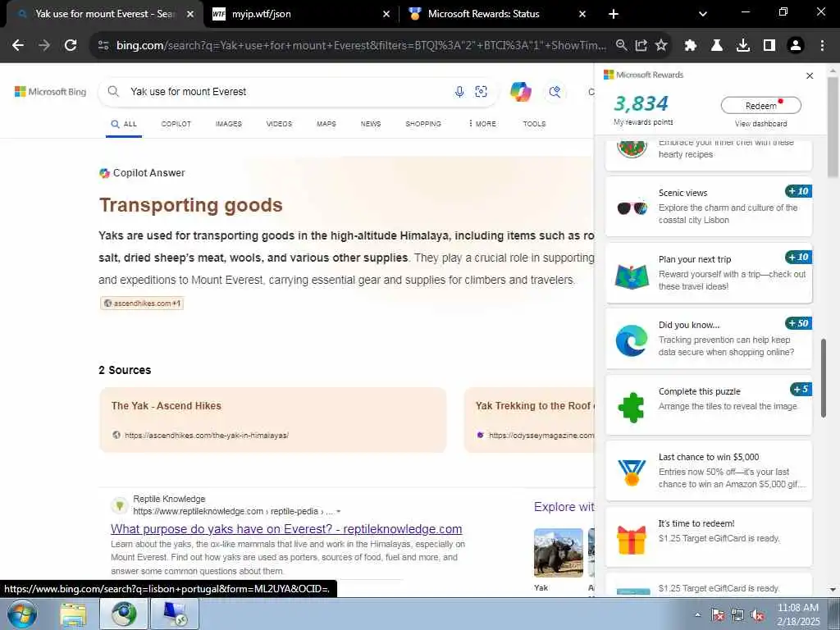Bookmark this page with the star
The width and height of the screenshot is (840, 630).
click(x=661, y=46)
